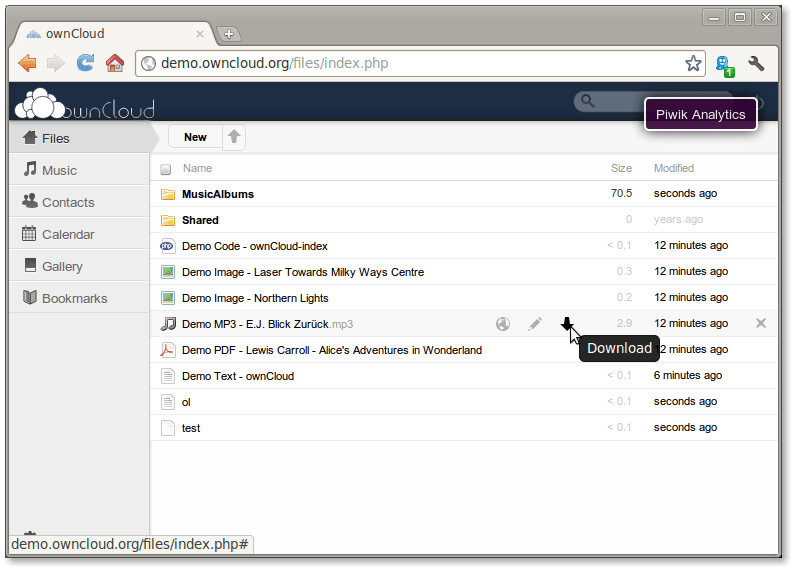Open the MusicAlbums folder
The height and width of the screenshot is (567, 791).
click(218, 194)
